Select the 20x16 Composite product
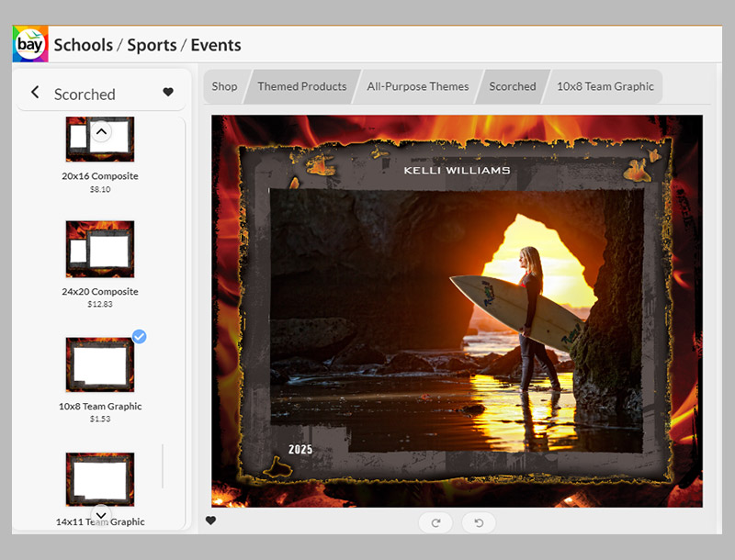Screen dimensions: 735x560 coord(100,140)
